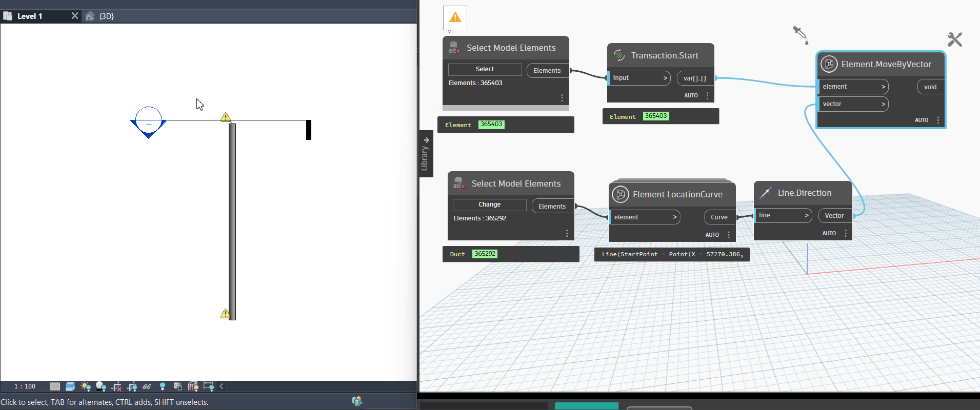The height and width of the screenshot is (410, 980).
Task: Click vector input port of Element.MoveByVector
Action: [853, 104]
